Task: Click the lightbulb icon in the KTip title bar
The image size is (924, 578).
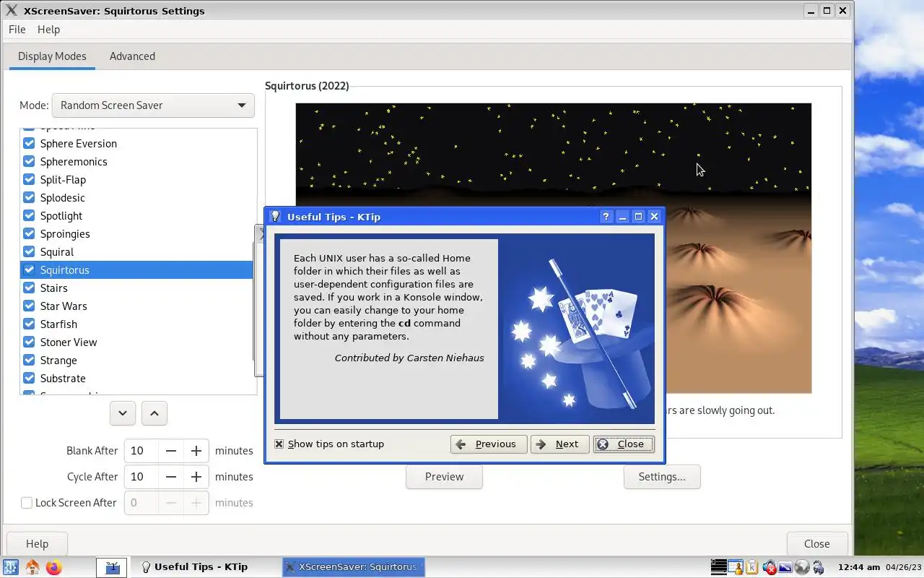Action: [275, 216]
